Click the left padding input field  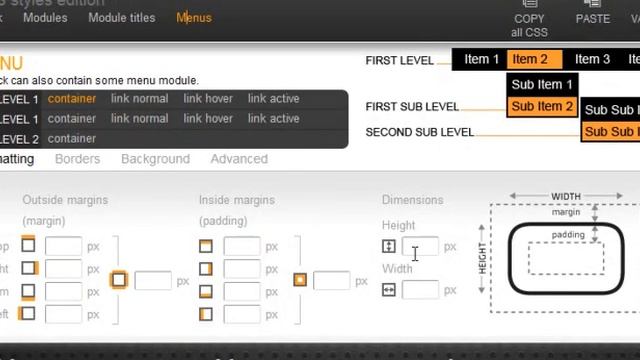point(242,314)
